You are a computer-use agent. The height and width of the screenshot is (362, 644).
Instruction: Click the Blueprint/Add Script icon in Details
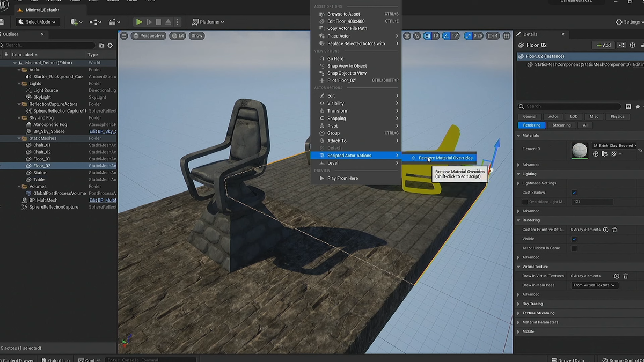pos(621,45)
